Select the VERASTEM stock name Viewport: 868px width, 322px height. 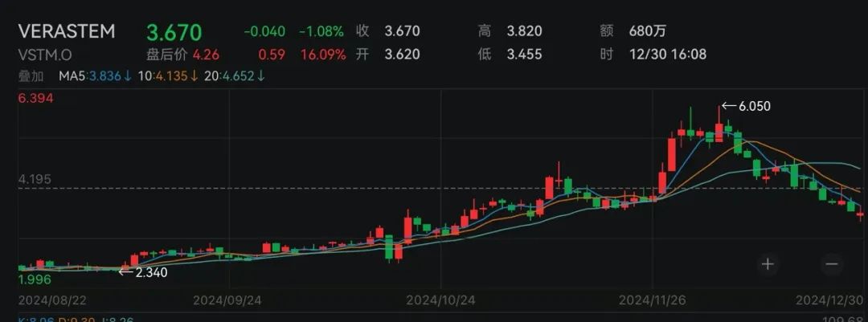point(67,31)
